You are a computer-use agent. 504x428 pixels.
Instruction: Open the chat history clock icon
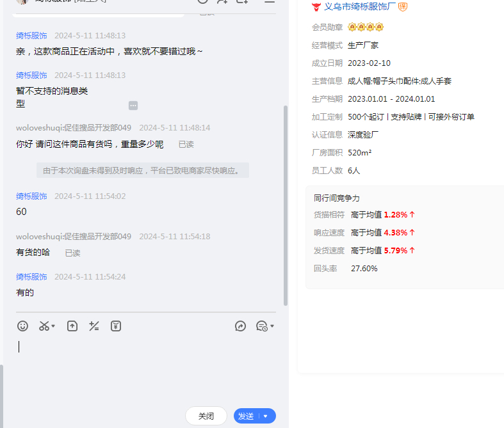click(261, 326)
